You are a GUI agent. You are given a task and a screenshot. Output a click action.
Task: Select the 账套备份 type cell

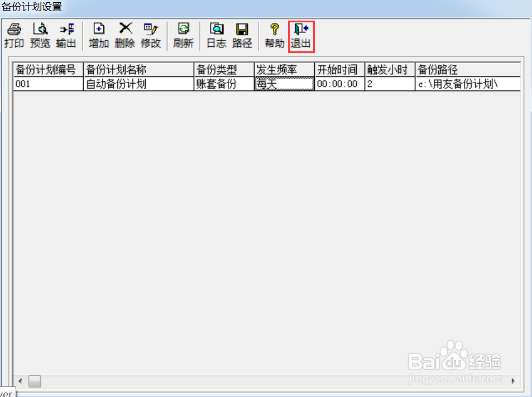(x=224, y=84)
